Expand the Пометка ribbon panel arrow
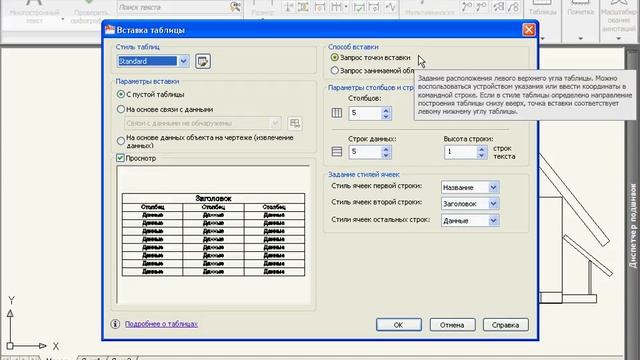 (x=580, y=39)
